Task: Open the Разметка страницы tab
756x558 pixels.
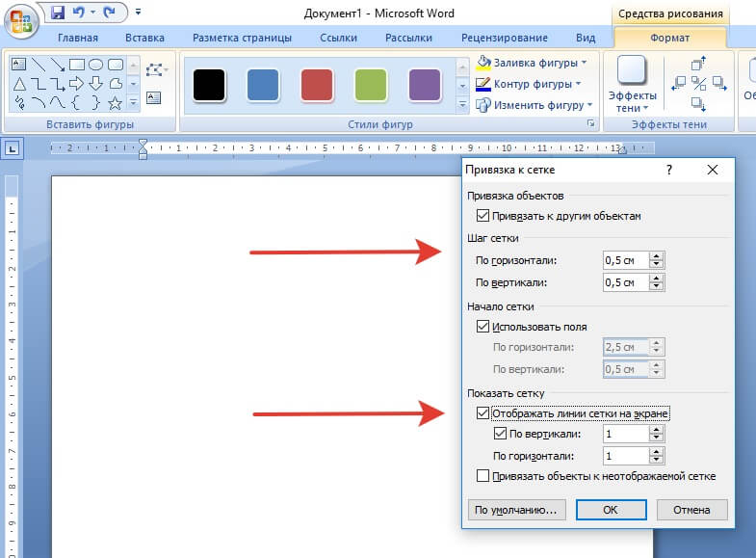Action: (x=242, y=38)
